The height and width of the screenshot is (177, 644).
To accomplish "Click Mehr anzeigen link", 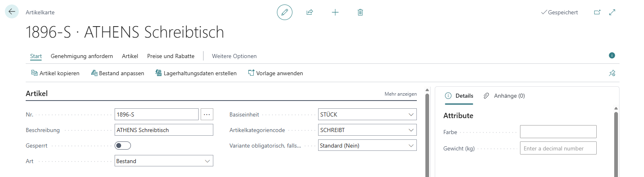I will point(401,94).
